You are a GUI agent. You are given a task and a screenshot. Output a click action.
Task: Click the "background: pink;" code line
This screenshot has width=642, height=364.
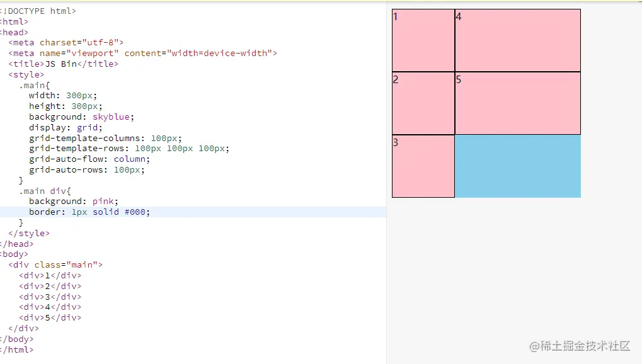(73, 202)
